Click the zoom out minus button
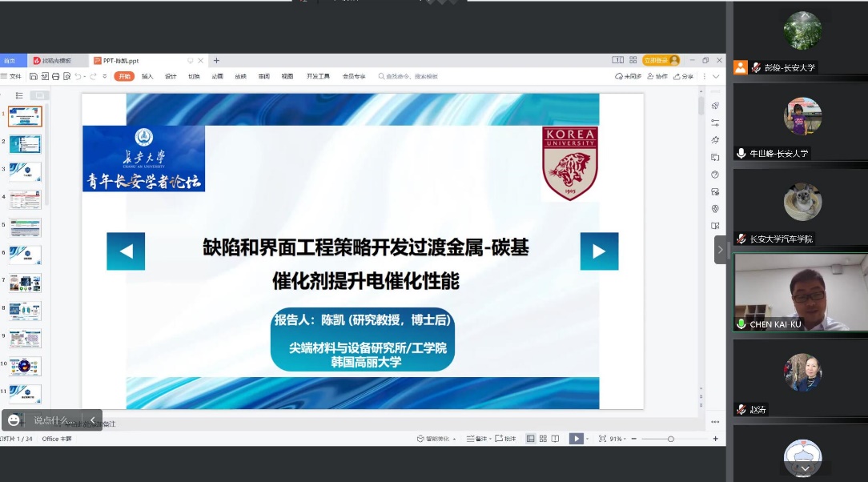 click(633, 439)
